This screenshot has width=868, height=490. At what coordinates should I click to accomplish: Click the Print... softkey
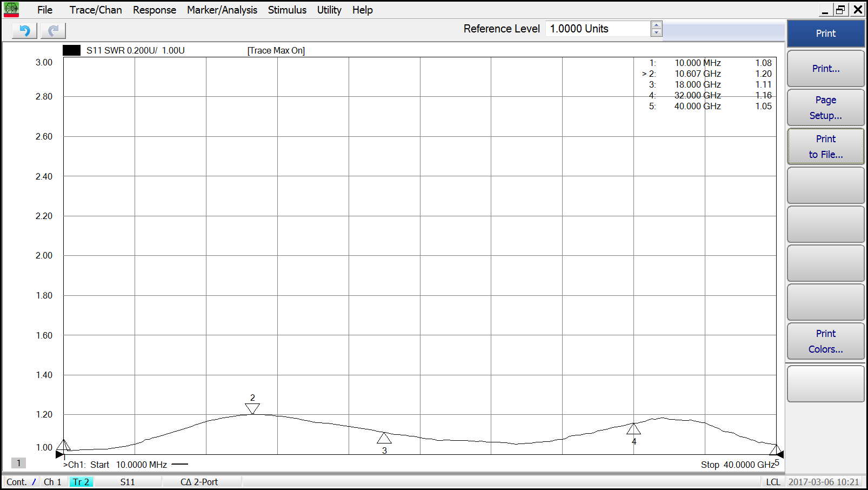pos(826,69)
